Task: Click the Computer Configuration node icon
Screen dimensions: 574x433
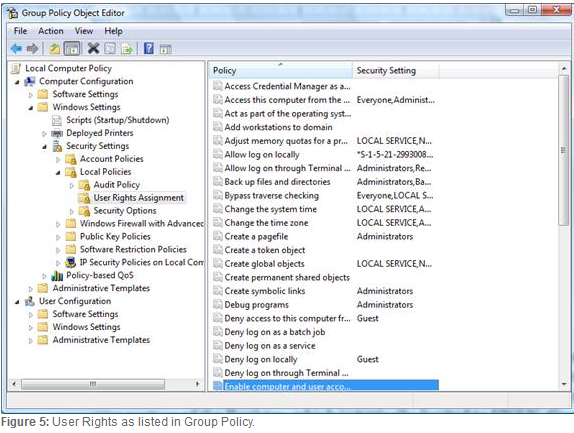Action: [30, 81]
